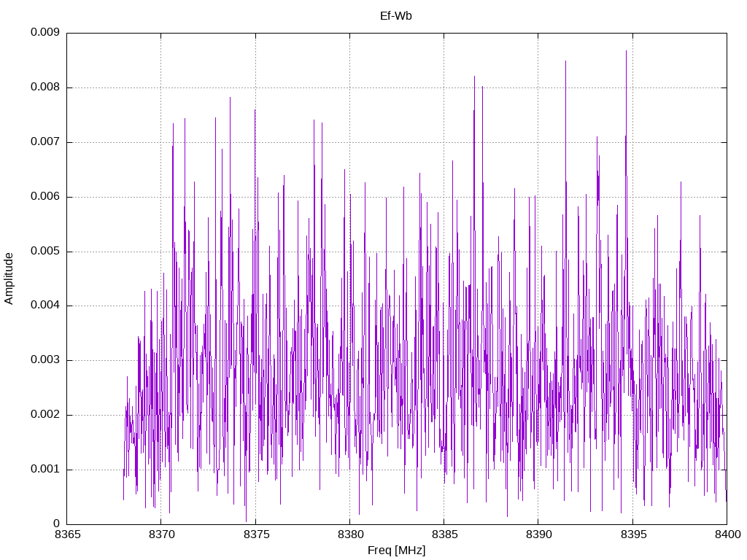747x560 pixels.
Task: Click the y-axis tick label 0.008
Action: (45, 87)
